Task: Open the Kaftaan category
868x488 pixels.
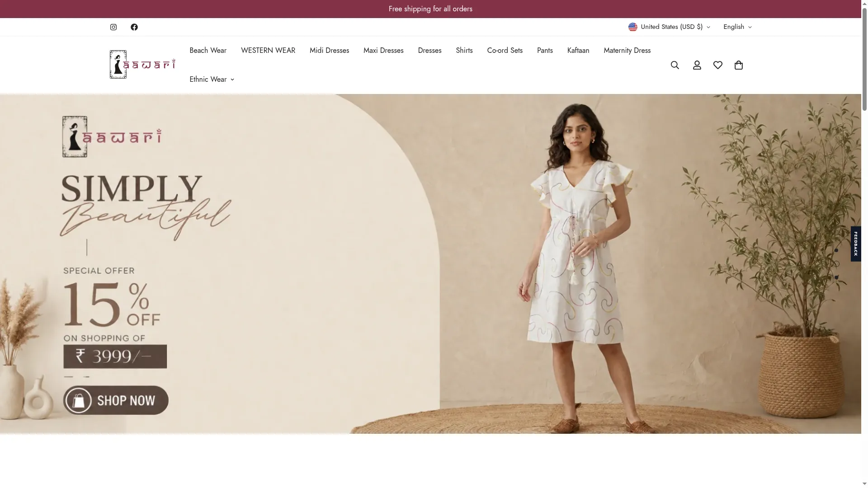Action: click(578, 51)
